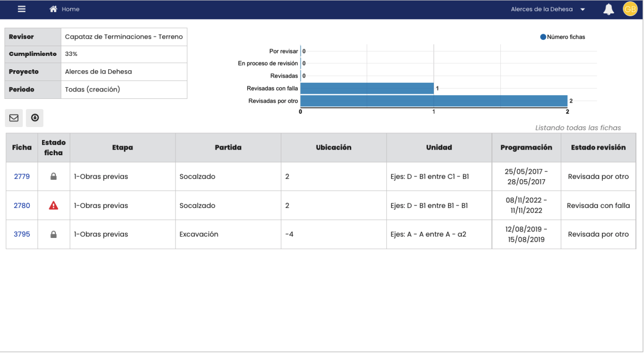This screenshot has height=353, width=644.
Task: Click the Partida column header
Action: click(x=228, y=147)
